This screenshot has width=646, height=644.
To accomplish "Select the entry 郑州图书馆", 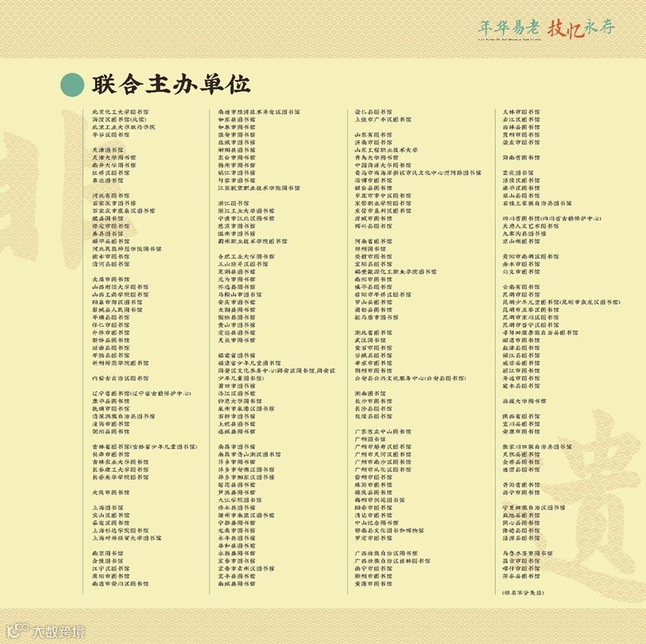I will click(x=370, y=249).
